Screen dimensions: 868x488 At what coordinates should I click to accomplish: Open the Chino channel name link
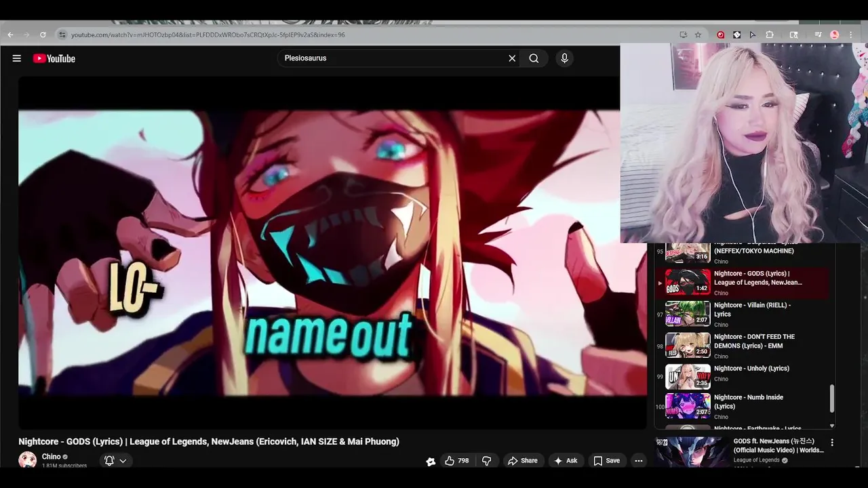(51, 457)
